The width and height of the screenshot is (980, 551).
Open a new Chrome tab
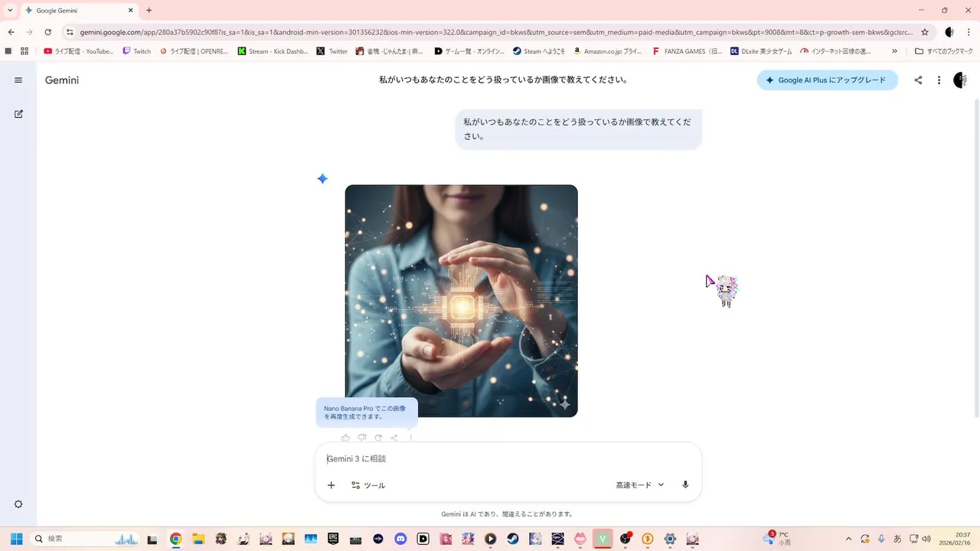pos(149,11)
